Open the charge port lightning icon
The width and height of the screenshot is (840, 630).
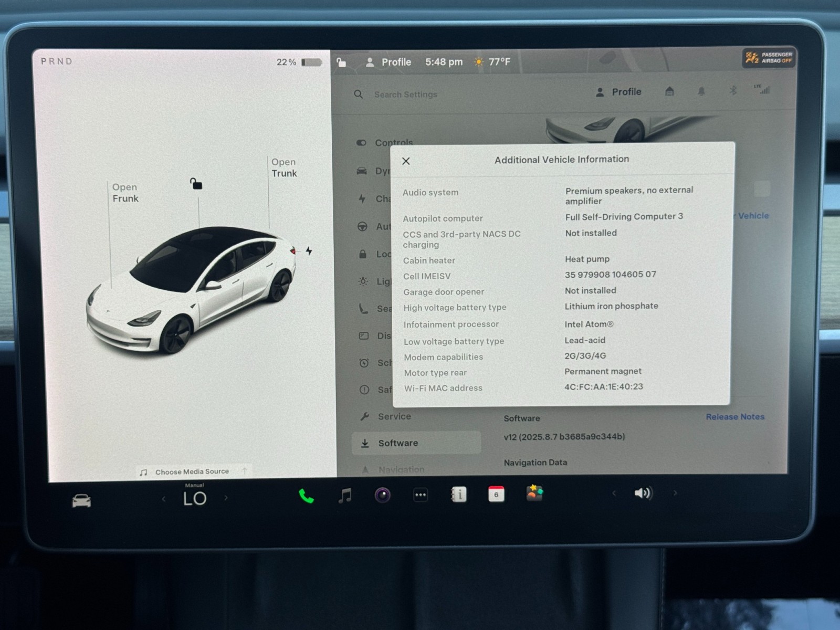(309, 251)
